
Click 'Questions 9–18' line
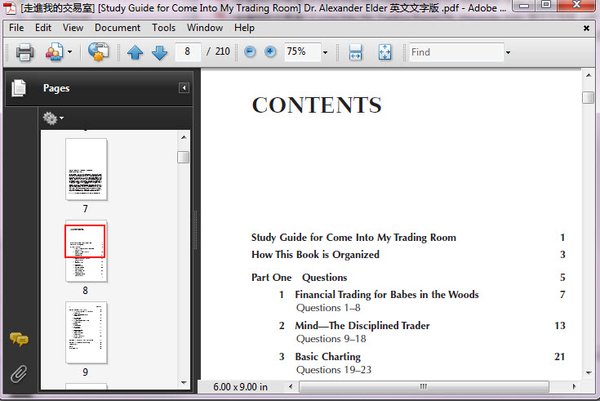tap(331, 339)
